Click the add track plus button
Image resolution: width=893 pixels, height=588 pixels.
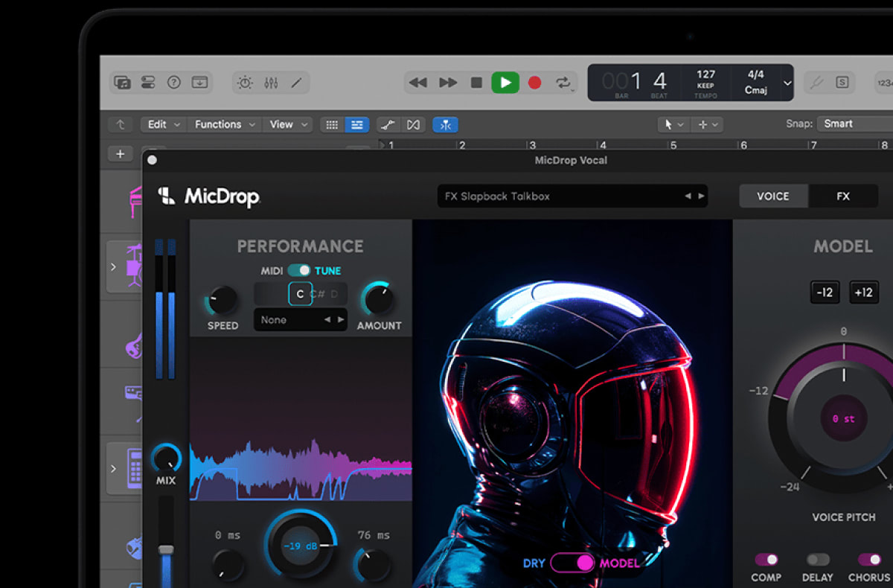tap(120, 154)
